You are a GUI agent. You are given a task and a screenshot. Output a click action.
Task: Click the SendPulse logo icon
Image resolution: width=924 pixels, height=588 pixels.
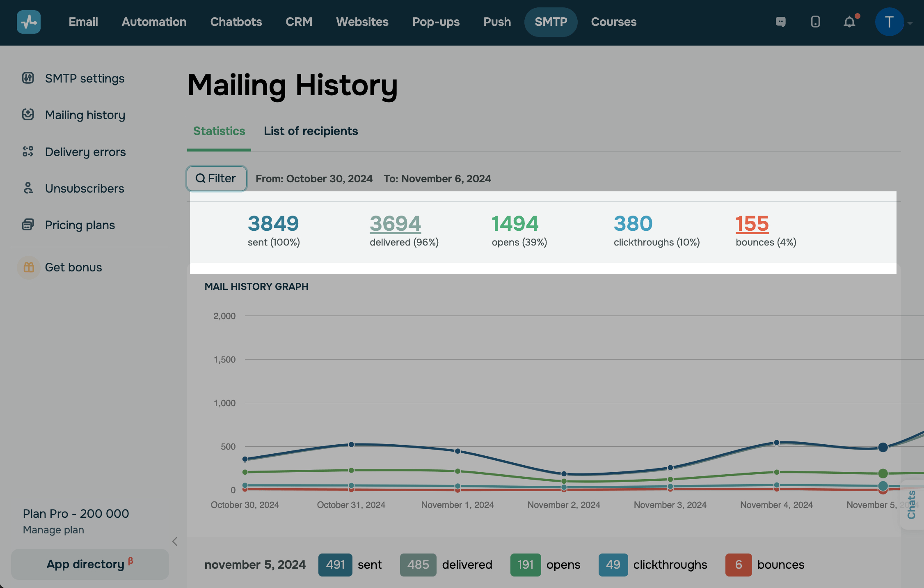coord(29,22)
